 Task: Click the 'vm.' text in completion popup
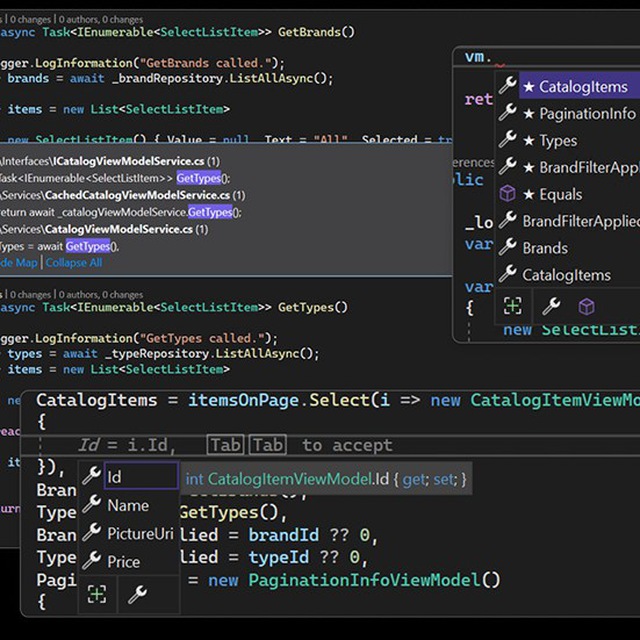click(x=478, y=57)
